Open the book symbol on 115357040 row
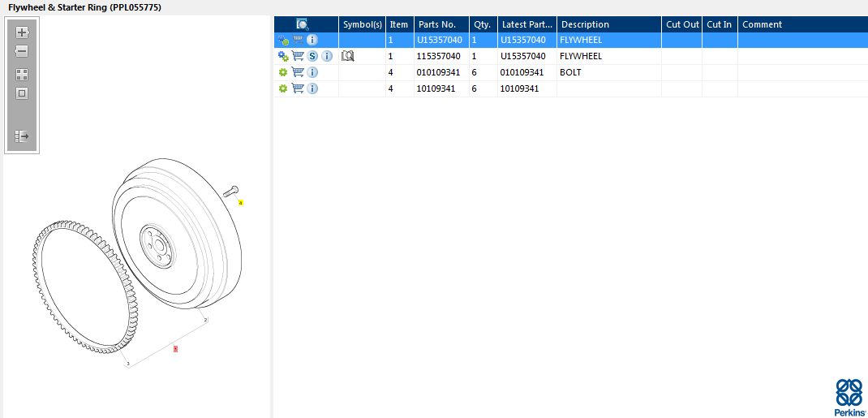 (x=348, y=56)
